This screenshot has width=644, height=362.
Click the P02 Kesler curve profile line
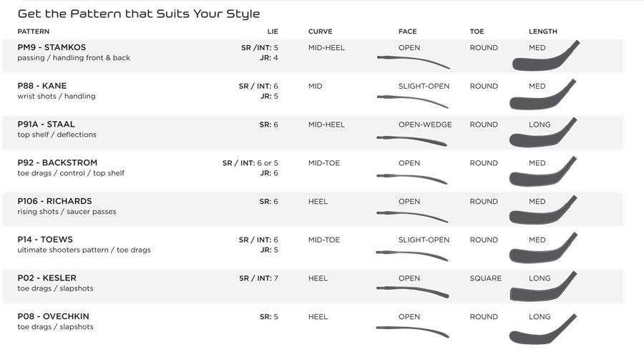(x=412, y=292)
